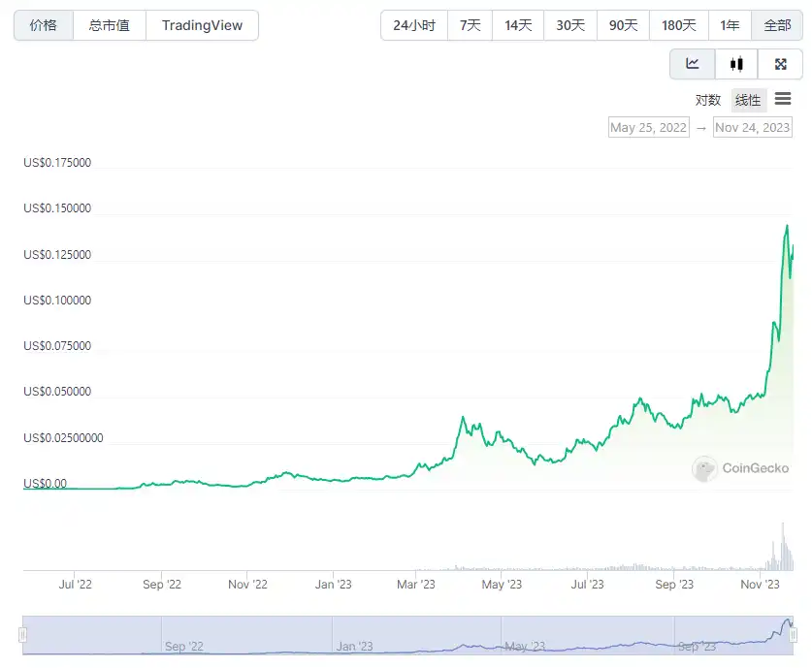The width and height of the screenshot is (812, 668).
Task: Show the 30天 time range
Action: [x=570, y=25]
